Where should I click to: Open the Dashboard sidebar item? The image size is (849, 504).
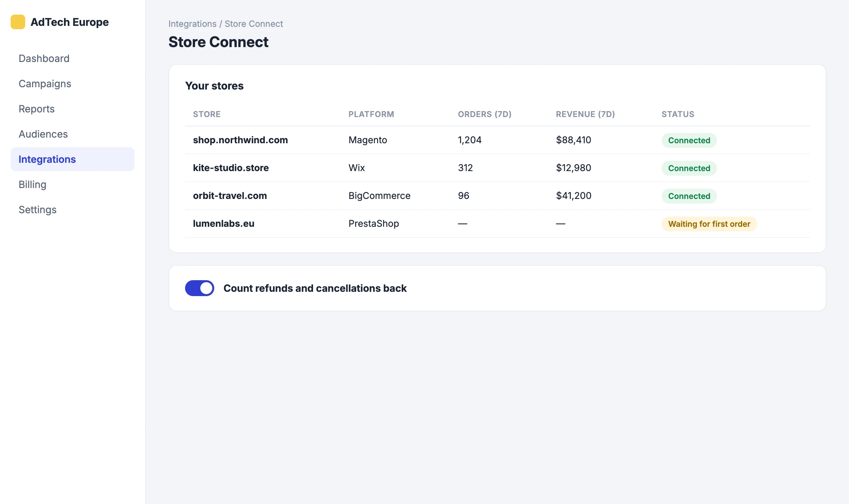(72, 58)
